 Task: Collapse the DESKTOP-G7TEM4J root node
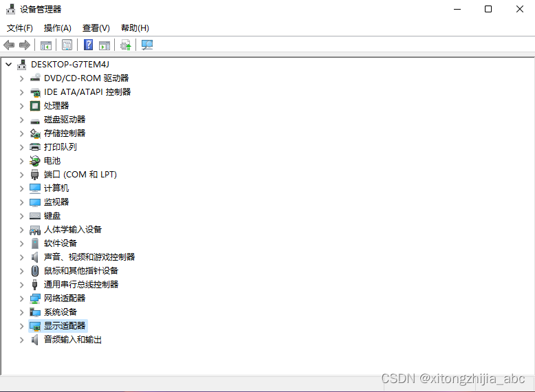pos(9,65)
